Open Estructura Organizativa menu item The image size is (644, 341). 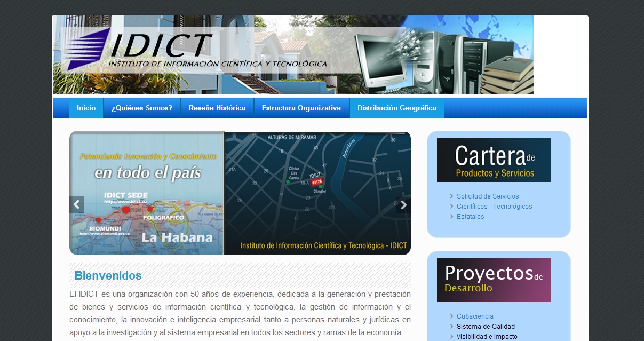[x=301, y=108]
